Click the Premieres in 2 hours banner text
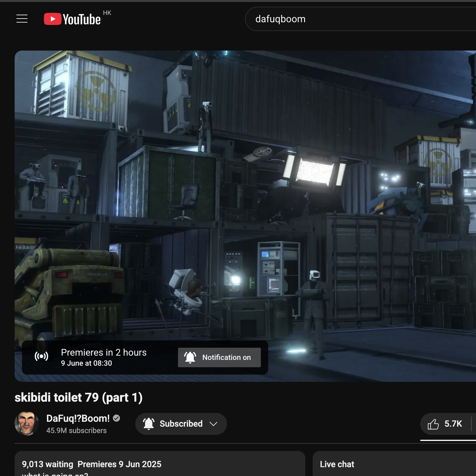Screen dimensions: 476x476 [104, 353]
